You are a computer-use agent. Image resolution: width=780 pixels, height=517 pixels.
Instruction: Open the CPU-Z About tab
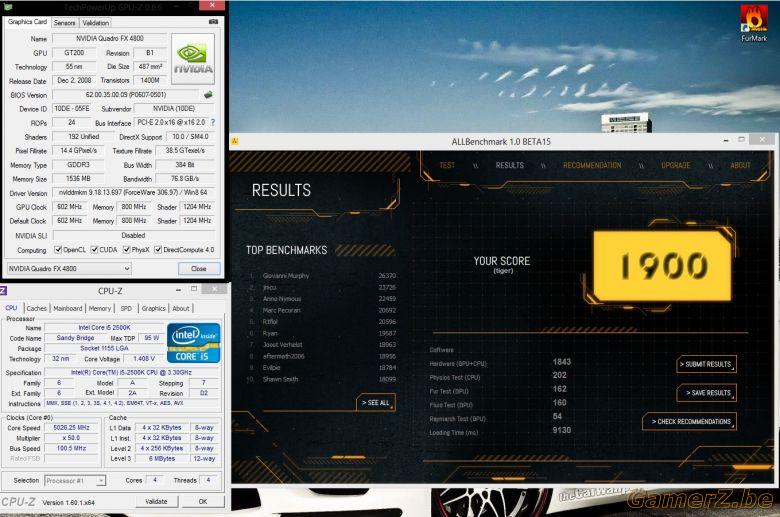click(x=181, y=309)
